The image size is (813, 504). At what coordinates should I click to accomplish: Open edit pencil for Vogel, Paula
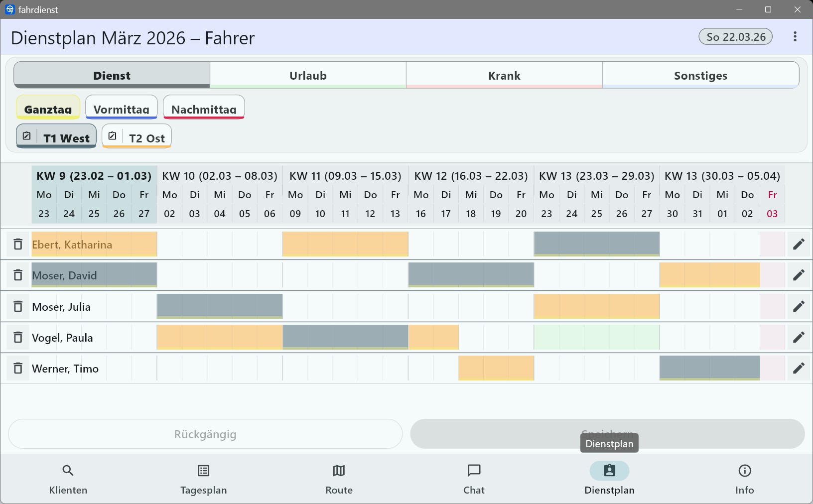click(799, 338)
